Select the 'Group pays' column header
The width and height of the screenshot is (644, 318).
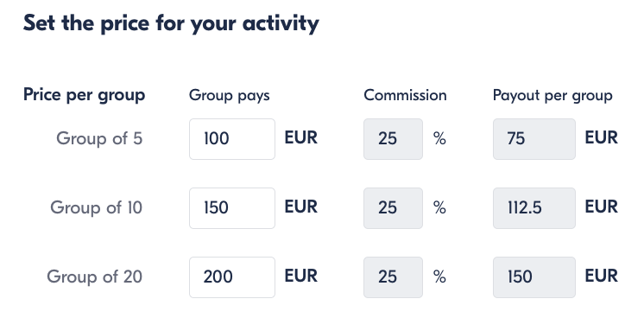click(x=229, y=95)
